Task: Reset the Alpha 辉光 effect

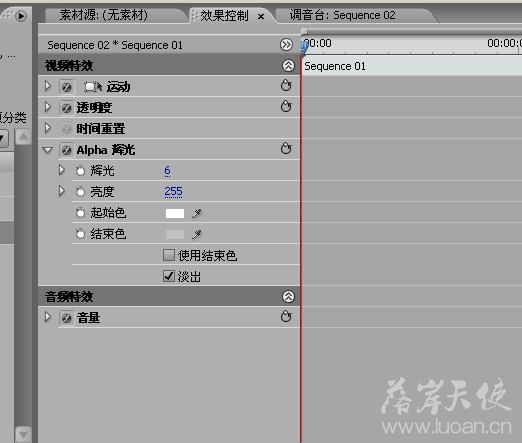Action: pos(286,148)
